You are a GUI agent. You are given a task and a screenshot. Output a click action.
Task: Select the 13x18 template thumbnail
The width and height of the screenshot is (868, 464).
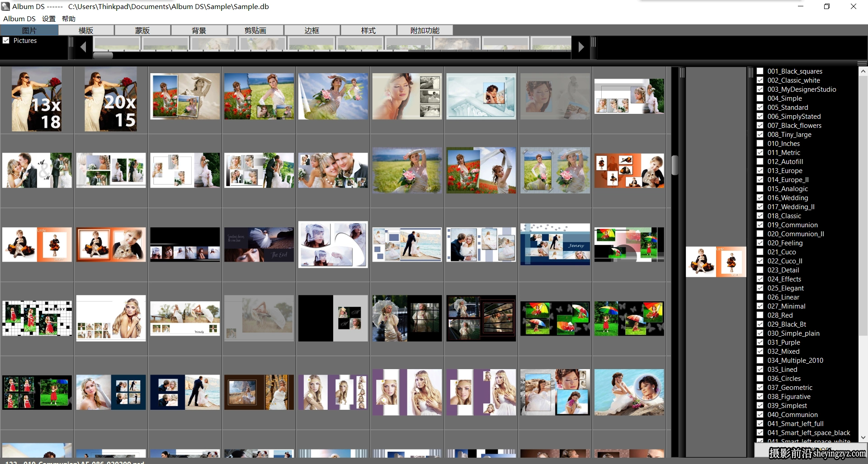pos(37,99)
